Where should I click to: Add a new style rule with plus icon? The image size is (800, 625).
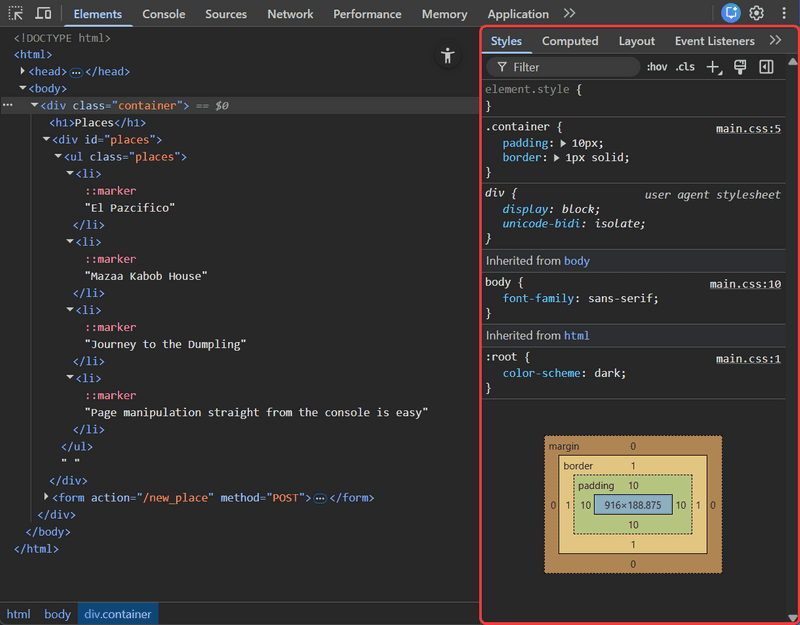click(x=712, y=67)
